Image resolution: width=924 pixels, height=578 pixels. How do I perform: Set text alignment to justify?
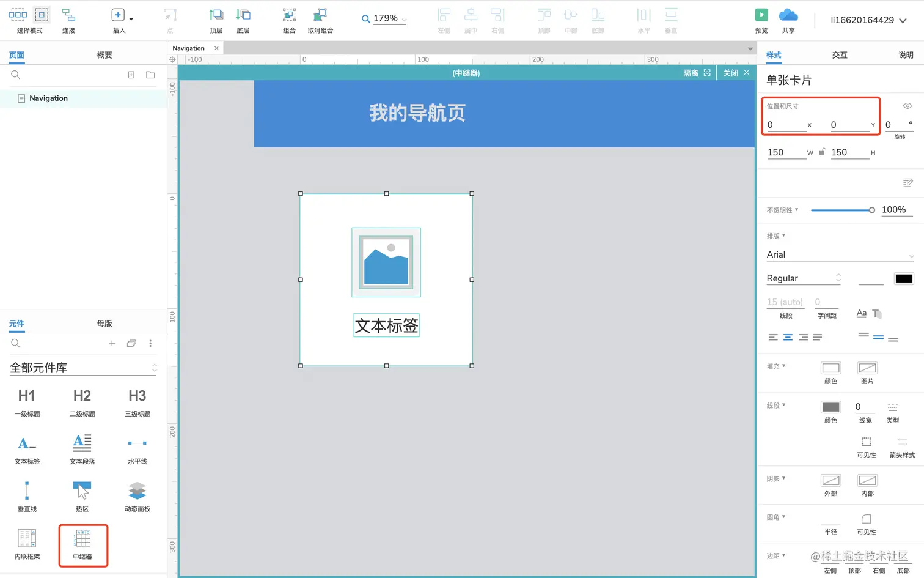click(x=818, y=337)
